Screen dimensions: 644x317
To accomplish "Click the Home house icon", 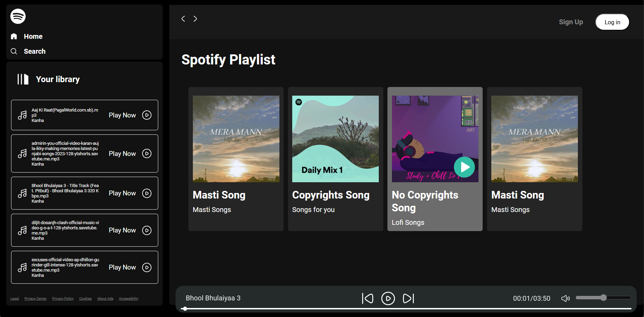I will pos(14,36).
